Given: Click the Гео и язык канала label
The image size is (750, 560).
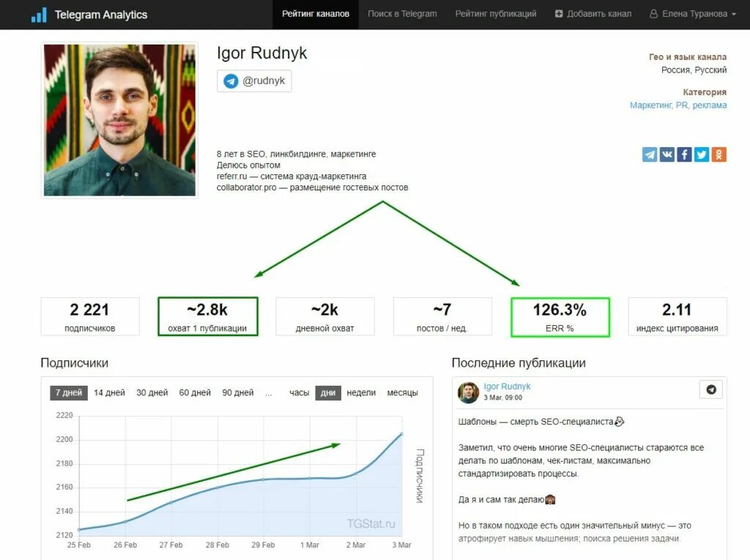Looking at the screenshot, I should (x=687, y=57).
